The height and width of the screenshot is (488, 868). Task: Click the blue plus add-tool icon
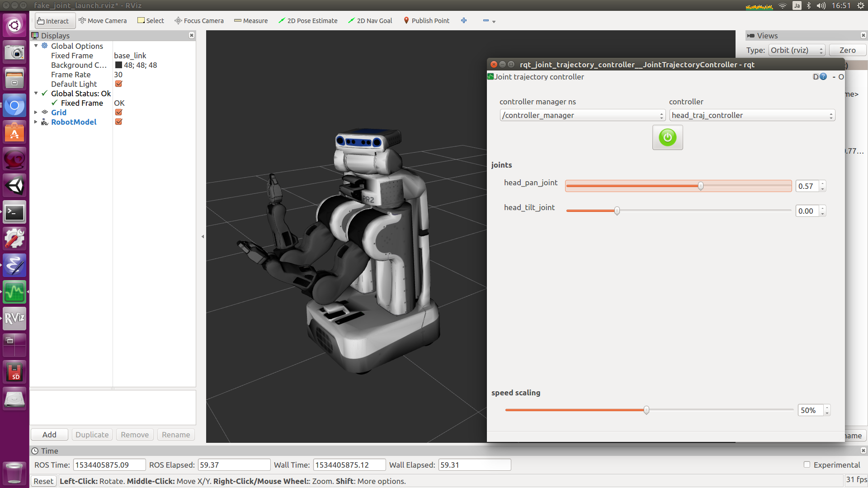464,21
